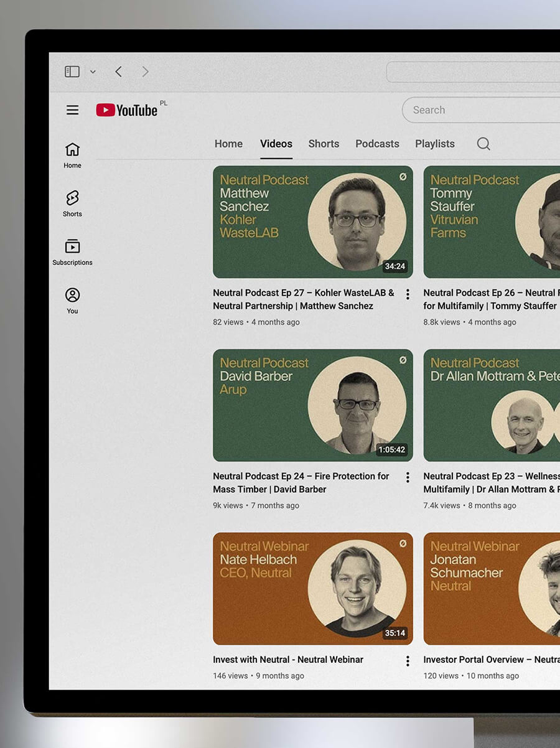Switch to the channel Shorts tab
Viewport: 560px width, 748px height.
[324, 144]
